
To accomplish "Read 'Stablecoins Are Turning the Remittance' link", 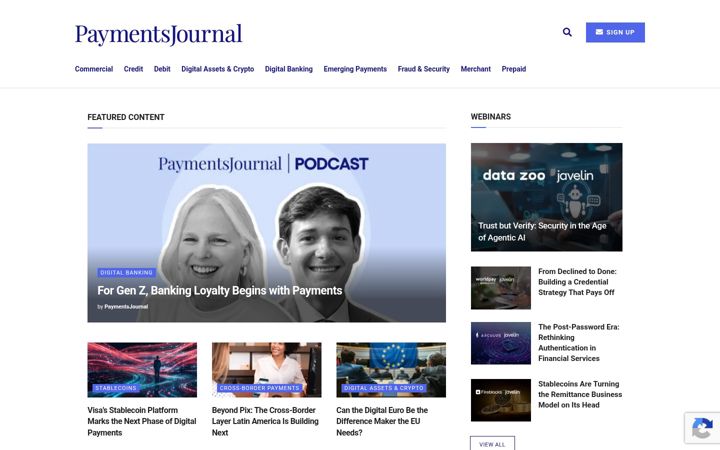I will (x=580, y=394).
